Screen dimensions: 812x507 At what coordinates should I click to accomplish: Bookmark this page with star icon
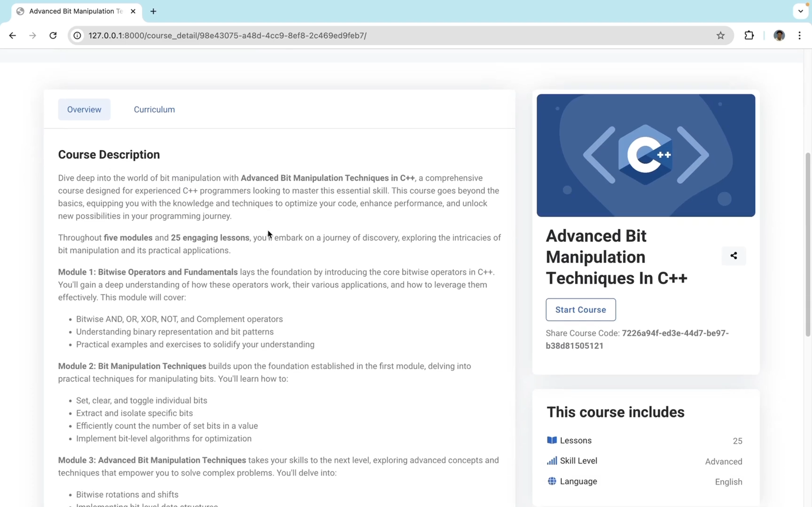tap(720, 35)
